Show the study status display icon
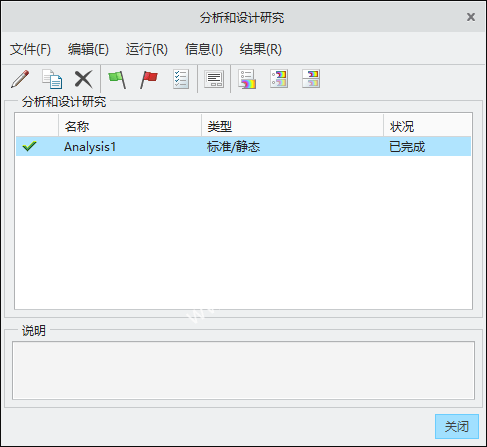This screenshot has width=487, height=447. coord(214,79)
